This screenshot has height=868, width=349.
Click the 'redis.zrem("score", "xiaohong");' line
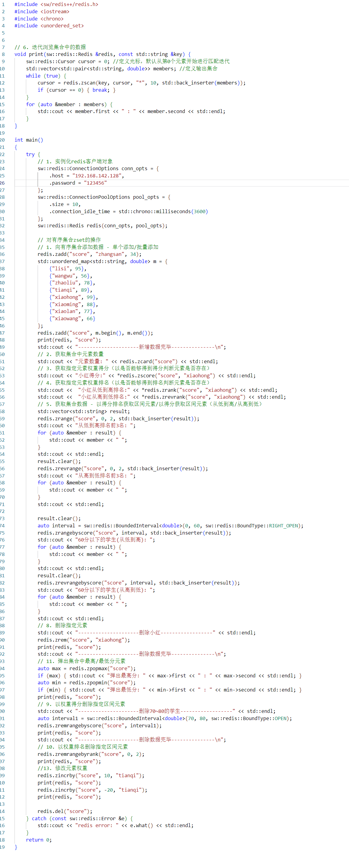pos(84,640)
